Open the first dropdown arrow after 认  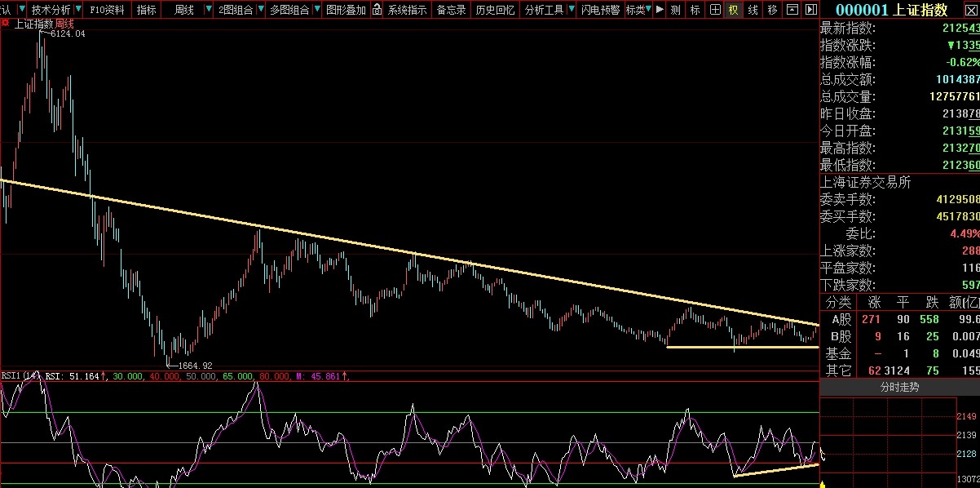pos(21,10)
